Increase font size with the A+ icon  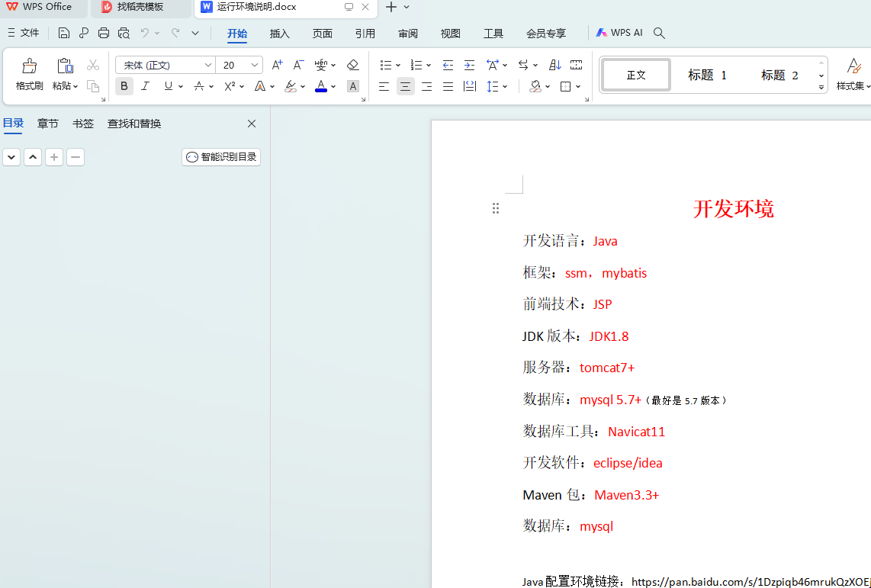[x=278, y=66]
